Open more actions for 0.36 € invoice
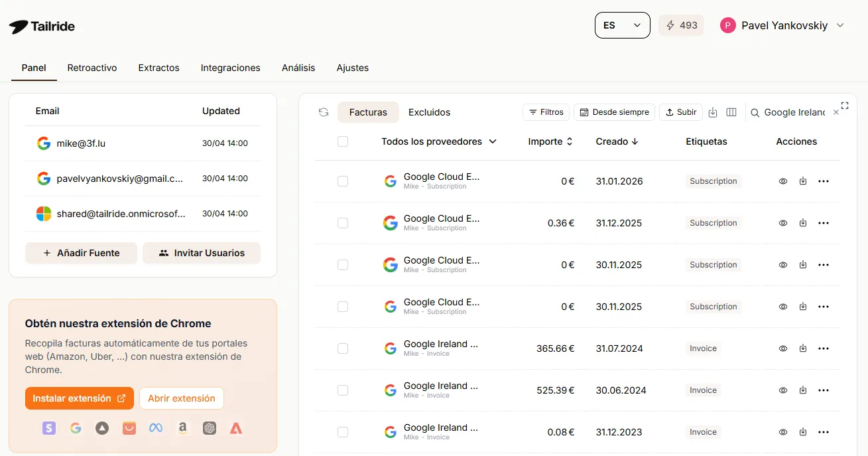This screenshot has height=456, width=868. [x=824, y=223]
